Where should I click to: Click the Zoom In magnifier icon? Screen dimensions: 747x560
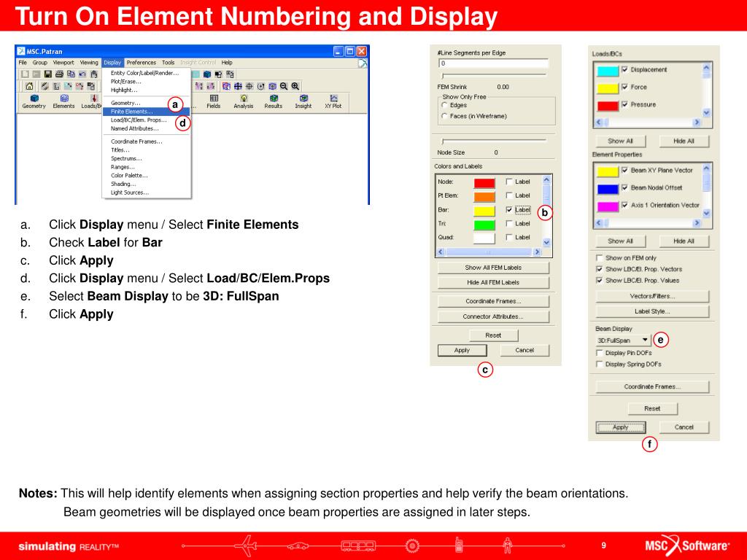pos(295,86)
